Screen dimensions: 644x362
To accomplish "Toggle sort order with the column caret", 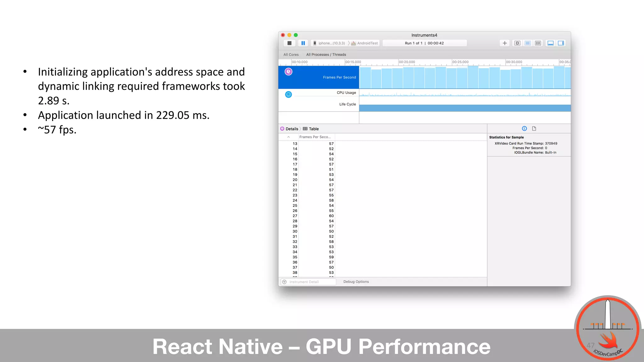I will (x=288, y=137).
